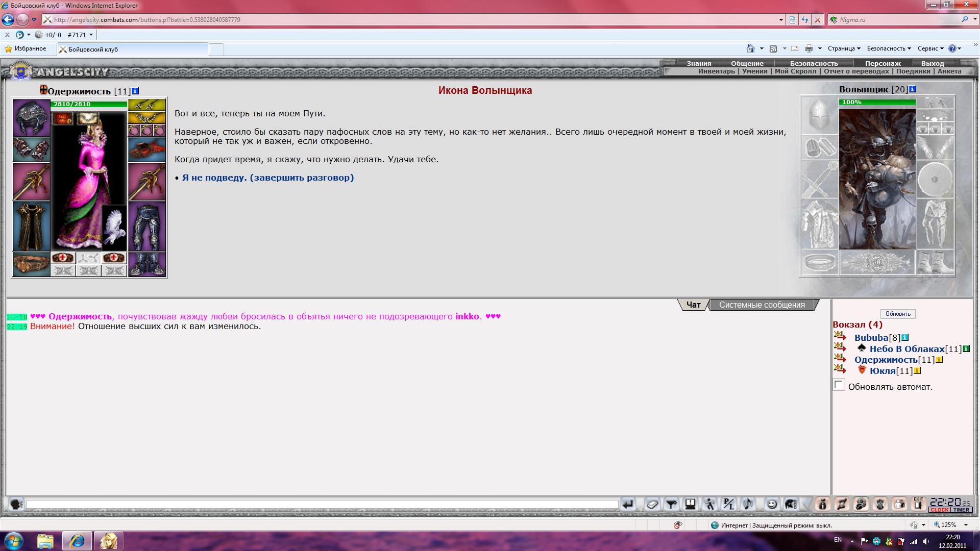Open the Сервис dropdown menu
The height and width of the screenshot is (551, 980).
tap(930, 48)
